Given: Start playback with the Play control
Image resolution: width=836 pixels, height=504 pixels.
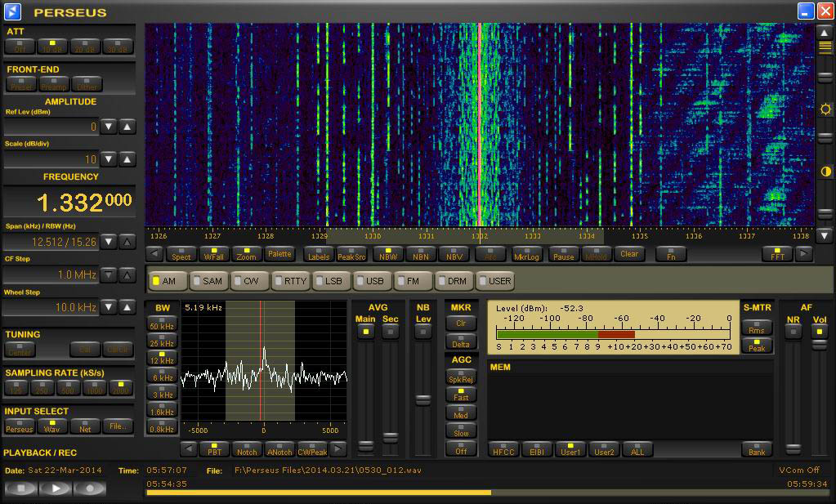Looking at the screenshot, I should click(x=55, y=488).
